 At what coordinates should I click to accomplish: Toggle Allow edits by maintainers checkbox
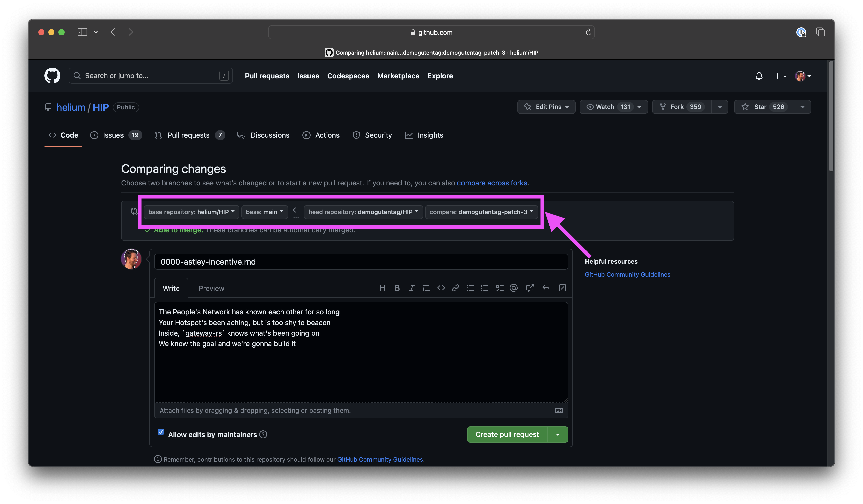[x=161, y=432]
